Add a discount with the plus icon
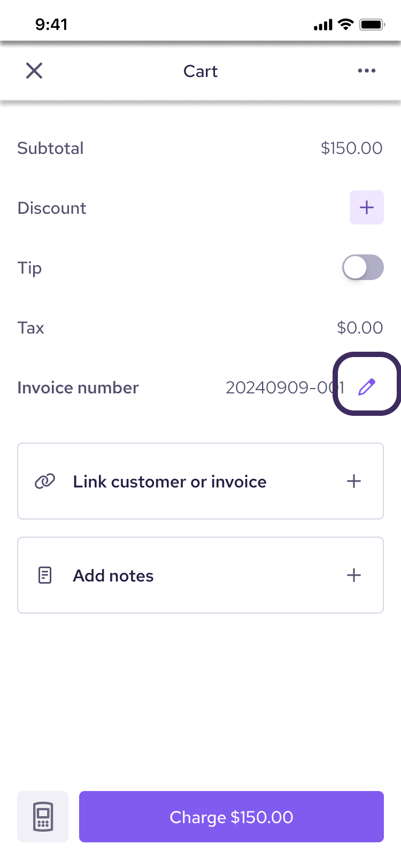The image size is (401, 868). (x=367, y=207)
